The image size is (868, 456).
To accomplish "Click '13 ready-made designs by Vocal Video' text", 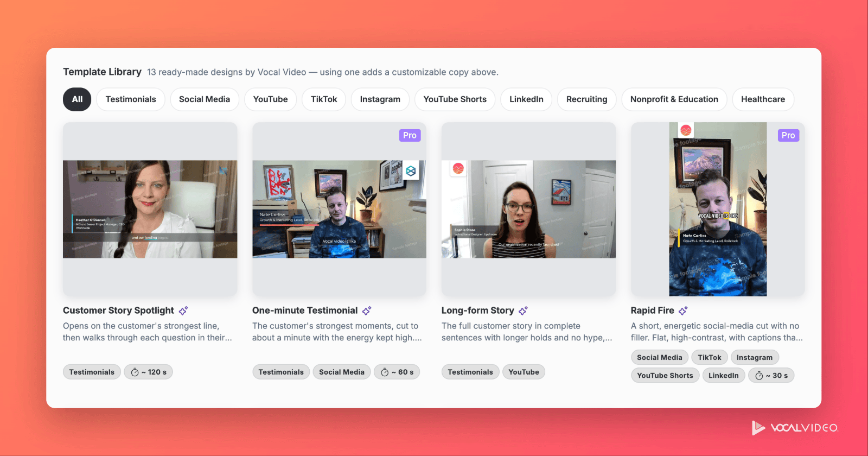I will pyautogui.click(x=227, y=72).
